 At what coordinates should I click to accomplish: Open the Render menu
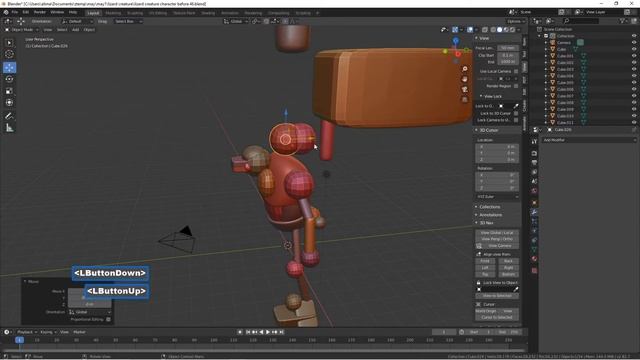click(x=40, y=12)
